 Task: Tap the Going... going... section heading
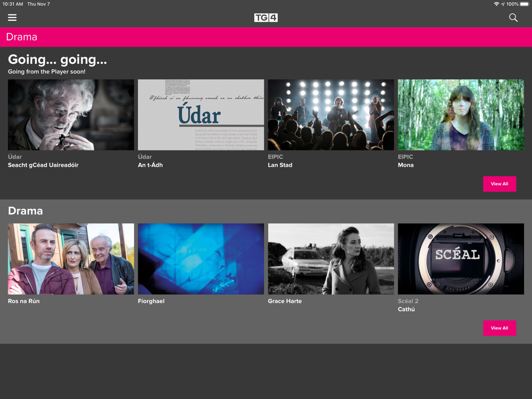[x=57, y=60]
